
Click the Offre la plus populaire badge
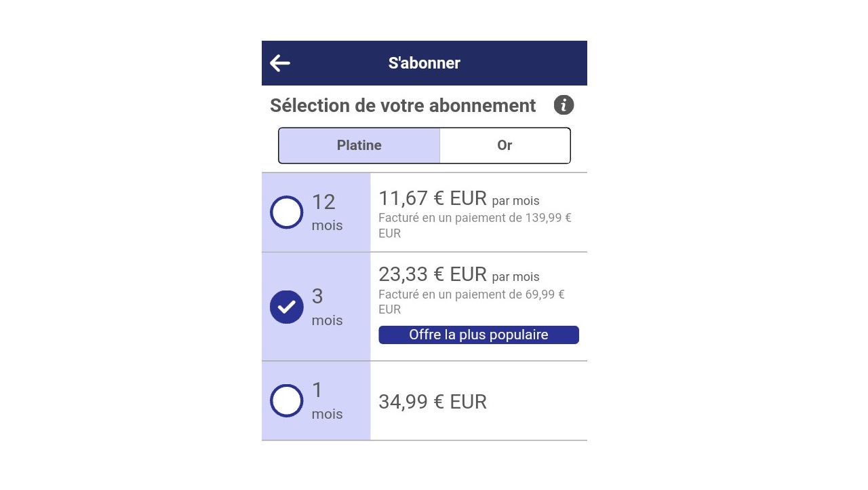click(x=479, y=334)
